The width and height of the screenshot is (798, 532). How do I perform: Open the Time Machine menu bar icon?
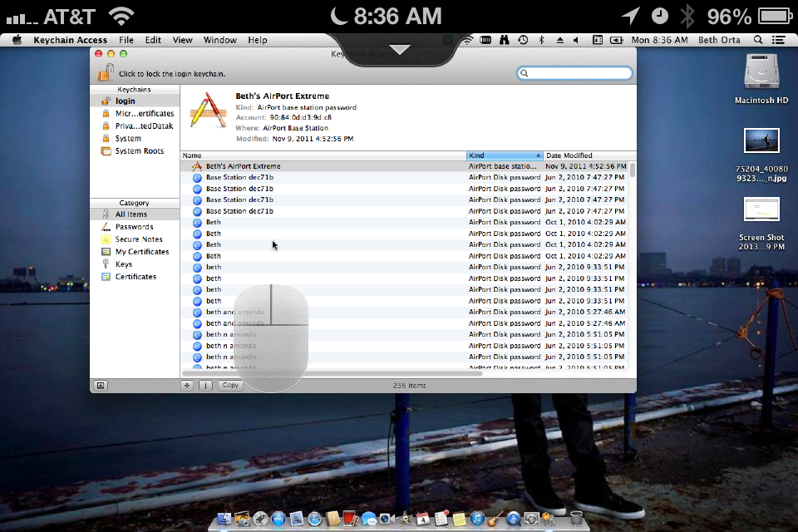[x=523, y=40]
